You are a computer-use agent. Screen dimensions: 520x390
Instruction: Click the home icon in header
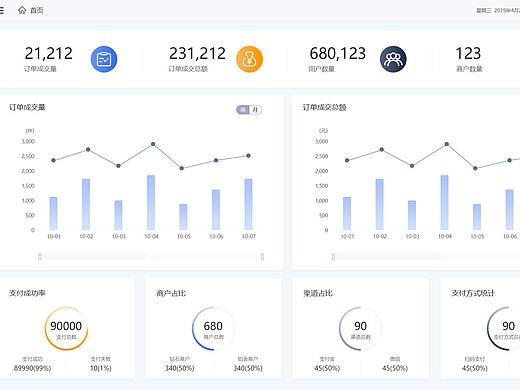click(x=22, y=10)
